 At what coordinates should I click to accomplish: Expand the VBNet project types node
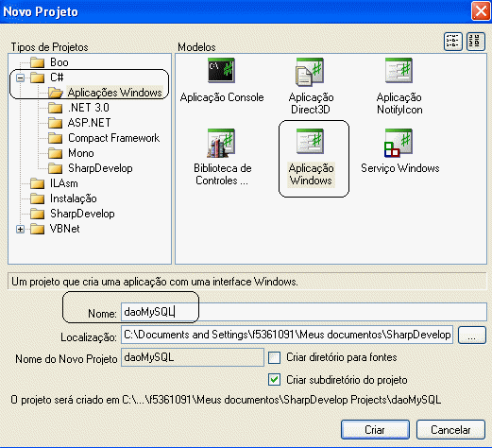pos(20,229)
